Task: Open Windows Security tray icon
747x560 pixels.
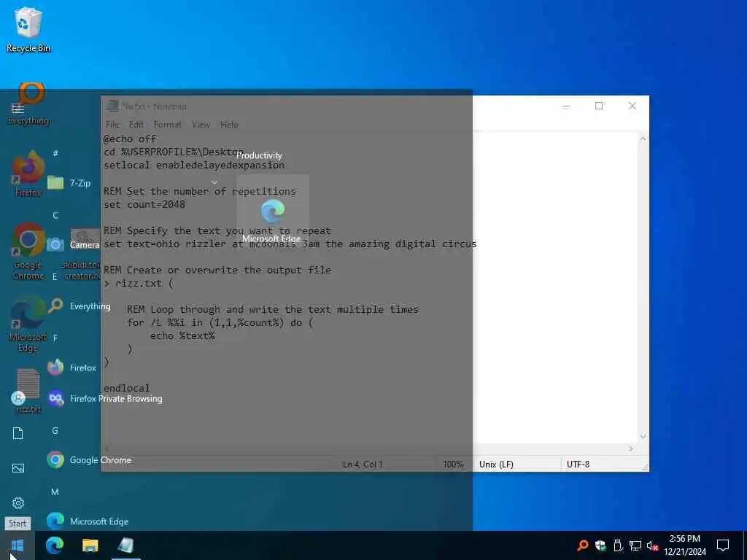Action: [x=600, y=545]
